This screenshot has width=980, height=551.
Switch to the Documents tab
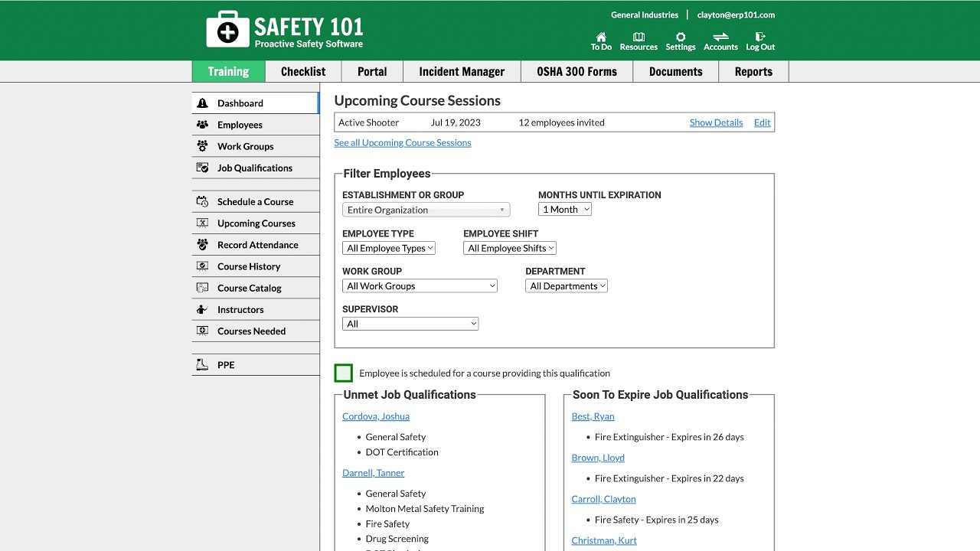tap(675, 71)
